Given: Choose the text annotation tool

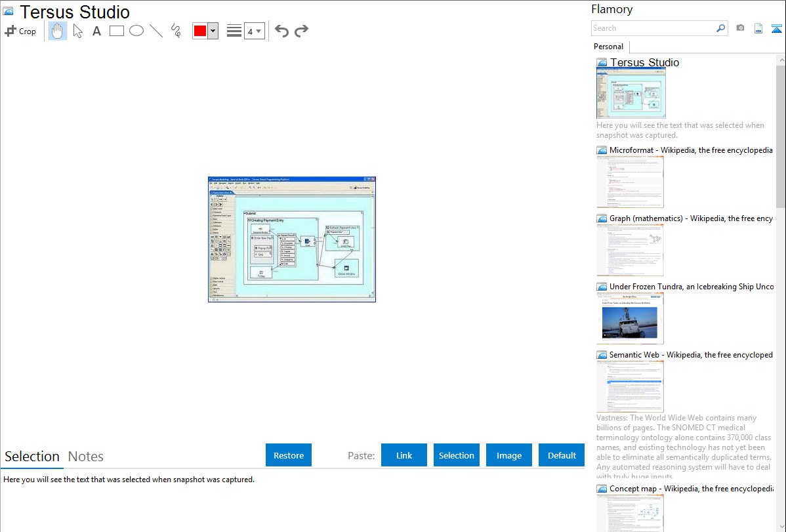Looking at the screenshot, I should click(x=96, y=31).
